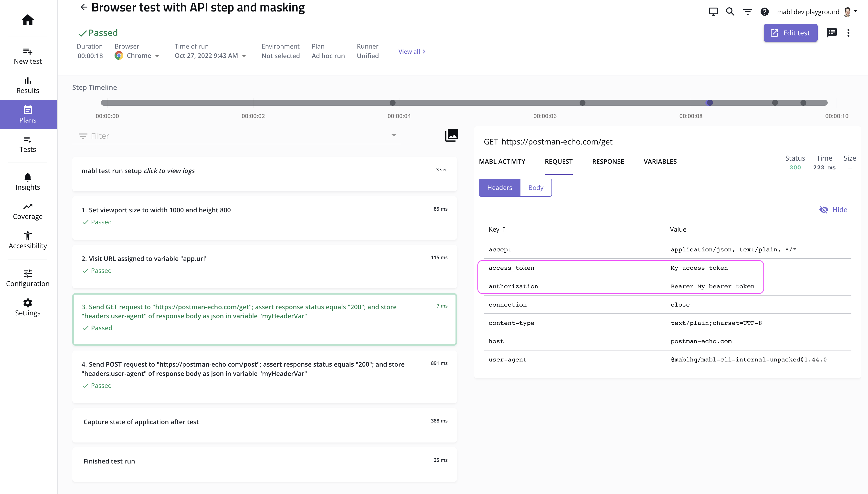This screenshot has height=494, width=868.
Task: Select the Headers toggle button
Action: pyautogui.click(x=499, y=188)
